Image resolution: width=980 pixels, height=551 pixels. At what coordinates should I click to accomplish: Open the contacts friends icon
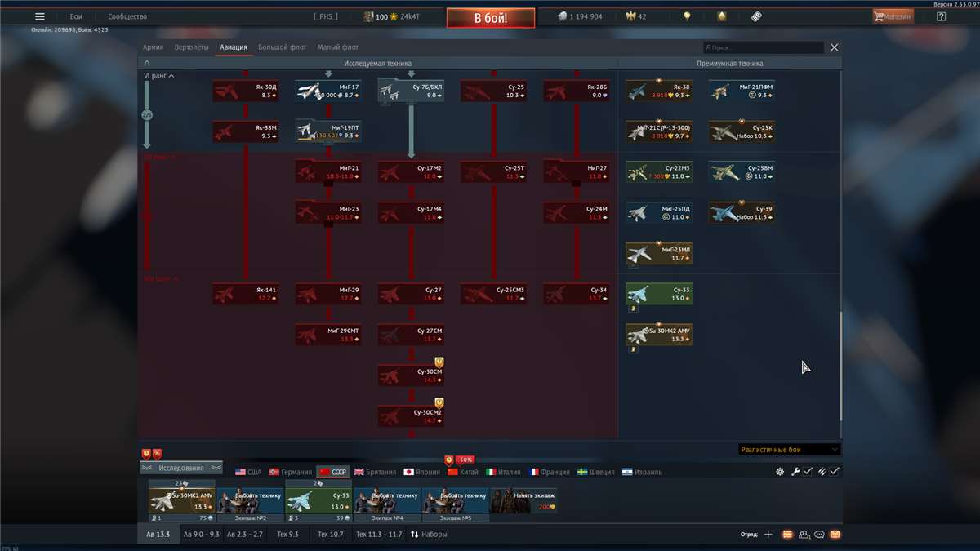(804, 535)
